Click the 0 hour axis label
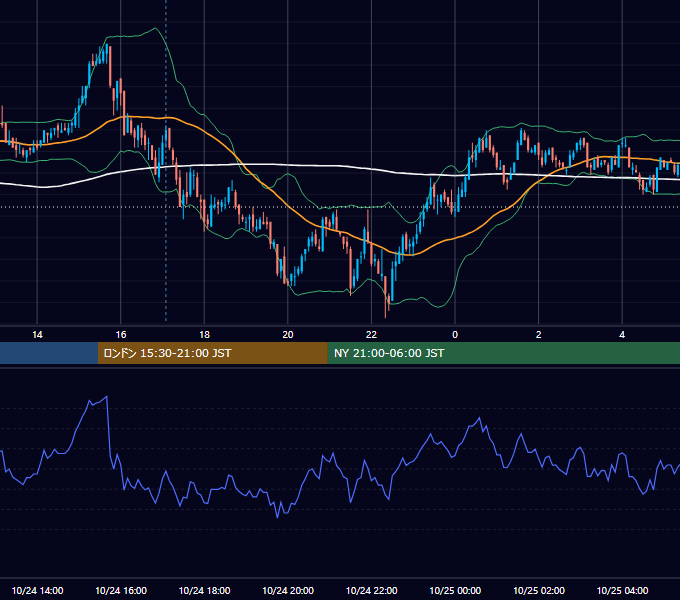 click(x=455, y=335)
